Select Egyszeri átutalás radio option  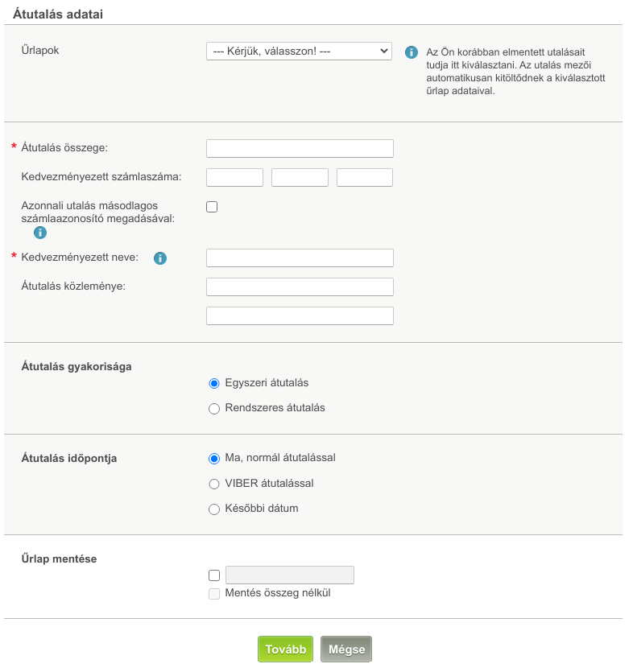214,383
